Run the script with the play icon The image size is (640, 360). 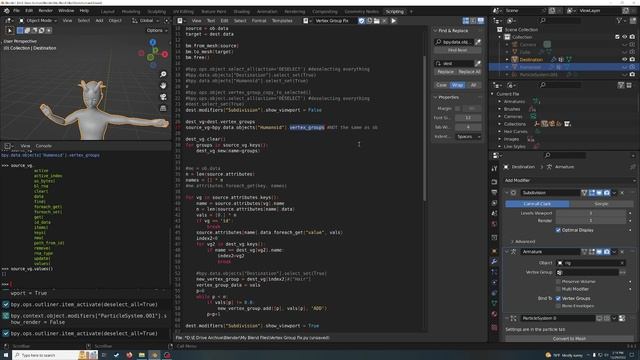point(393,21)
